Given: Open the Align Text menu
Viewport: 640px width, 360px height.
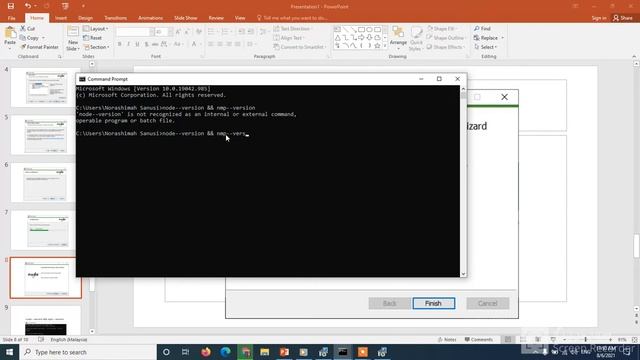Looking at the screenshot, I should (289, 38).
